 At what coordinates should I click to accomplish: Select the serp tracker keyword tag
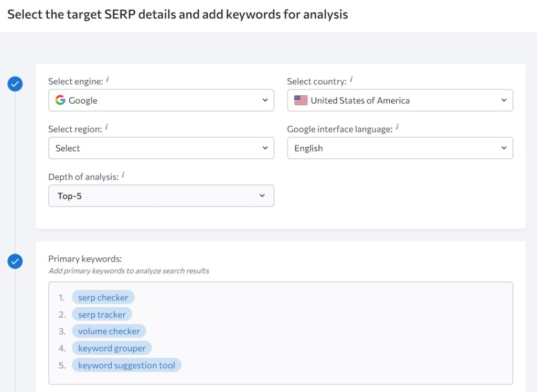(x=101, y=314)
